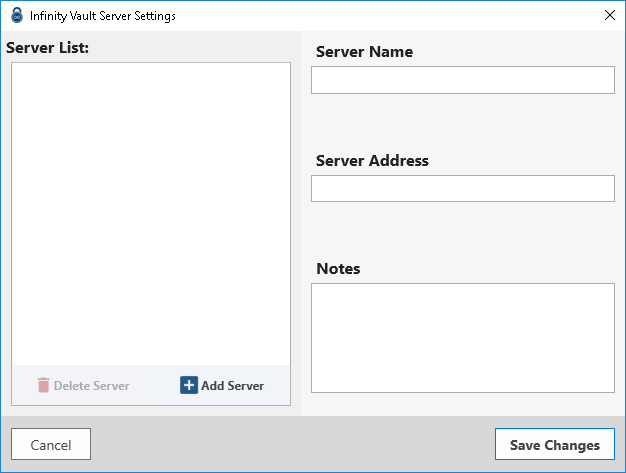Cancel the server settings dialog
This screenshot has width=626, height=473.
click(51, 445)
